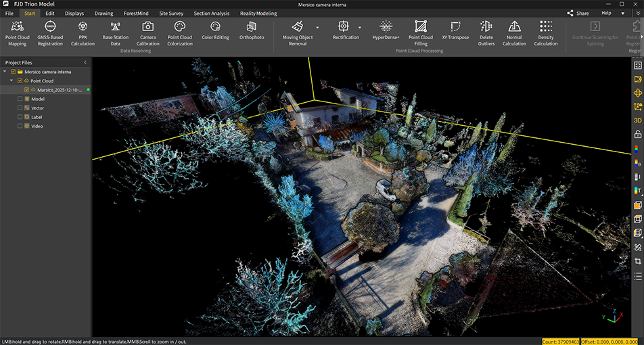The width and height of the screenshot is (644, 345).
Task: Launch GNSS-Based Registration
Action: (50, 27)
